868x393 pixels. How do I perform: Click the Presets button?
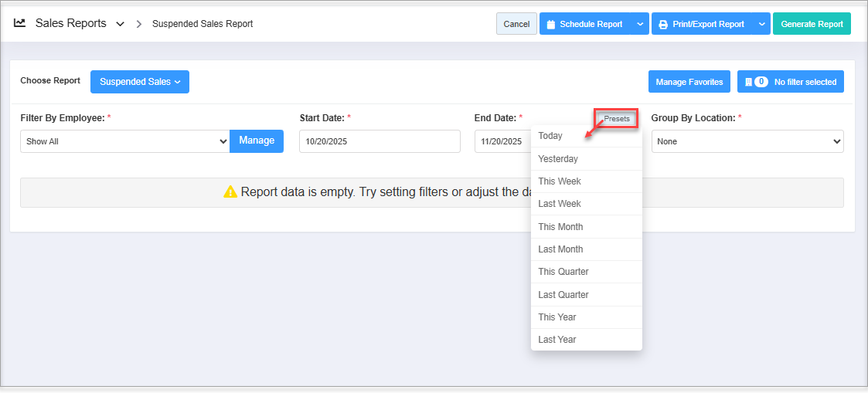click(617, 119)
